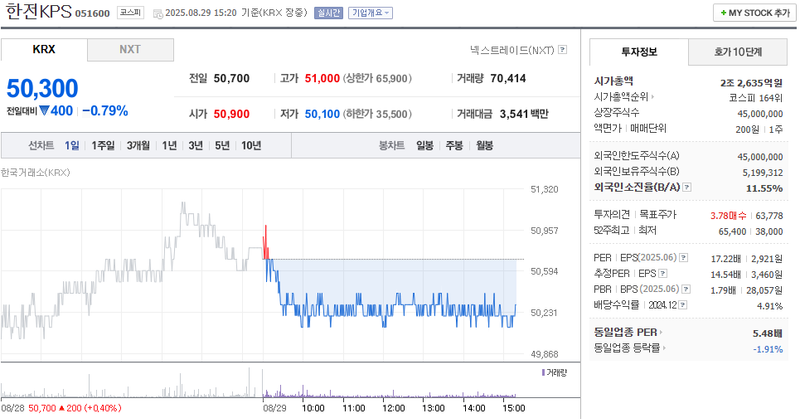Click the 12:00 time axis label
800x419 pixels.
coord(393,408)
